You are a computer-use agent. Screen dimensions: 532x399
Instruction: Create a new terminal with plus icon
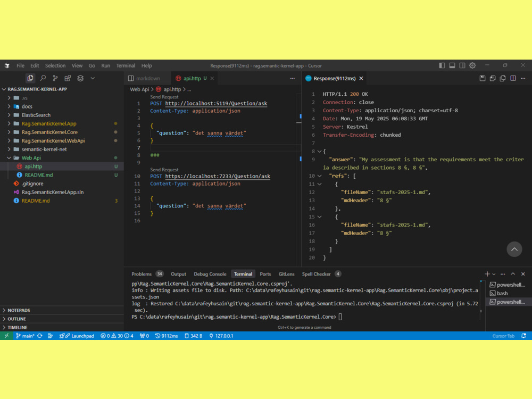(x=487, y=274)
